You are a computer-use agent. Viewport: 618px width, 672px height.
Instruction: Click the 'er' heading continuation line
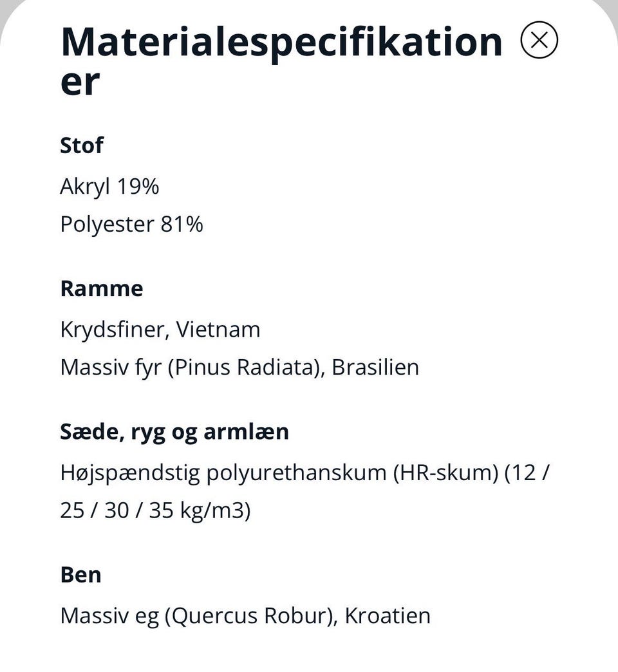pyautogui.click(x=80, y=82)
